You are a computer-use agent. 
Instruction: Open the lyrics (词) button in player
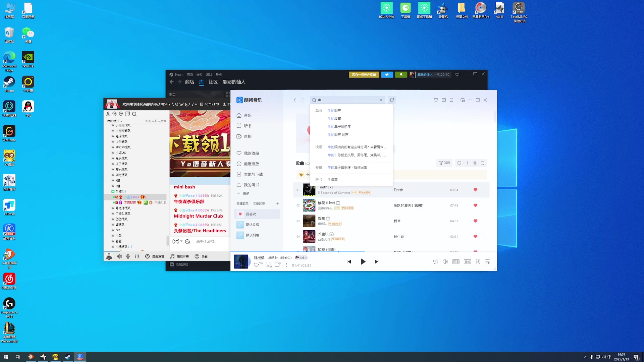pos(478,262)
